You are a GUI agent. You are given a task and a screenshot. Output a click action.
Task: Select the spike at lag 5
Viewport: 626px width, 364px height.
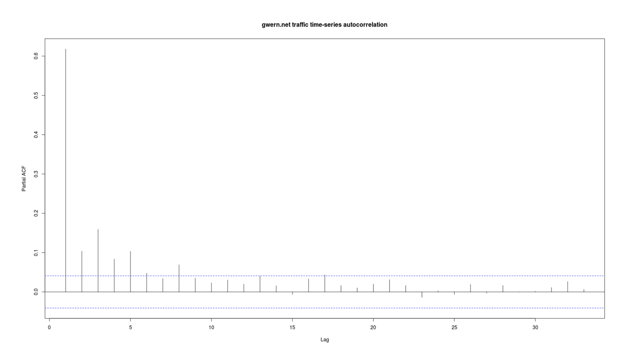click(131, 271)
